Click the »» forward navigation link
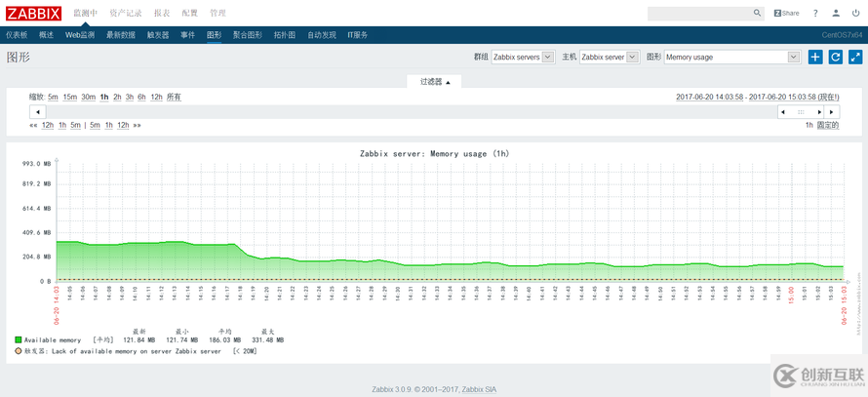Image resolution: width=868 pixels, height=397 pixels. (137, 125)
